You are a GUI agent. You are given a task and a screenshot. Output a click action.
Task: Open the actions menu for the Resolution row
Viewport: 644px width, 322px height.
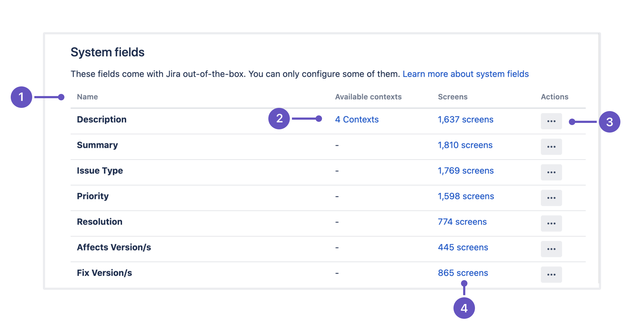551,223
